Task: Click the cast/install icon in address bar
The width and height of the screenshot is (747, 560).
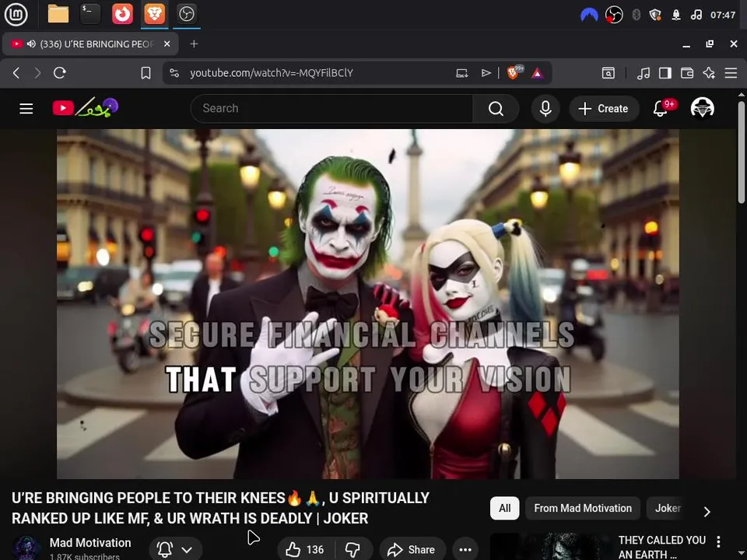Action: coord(461,73)
